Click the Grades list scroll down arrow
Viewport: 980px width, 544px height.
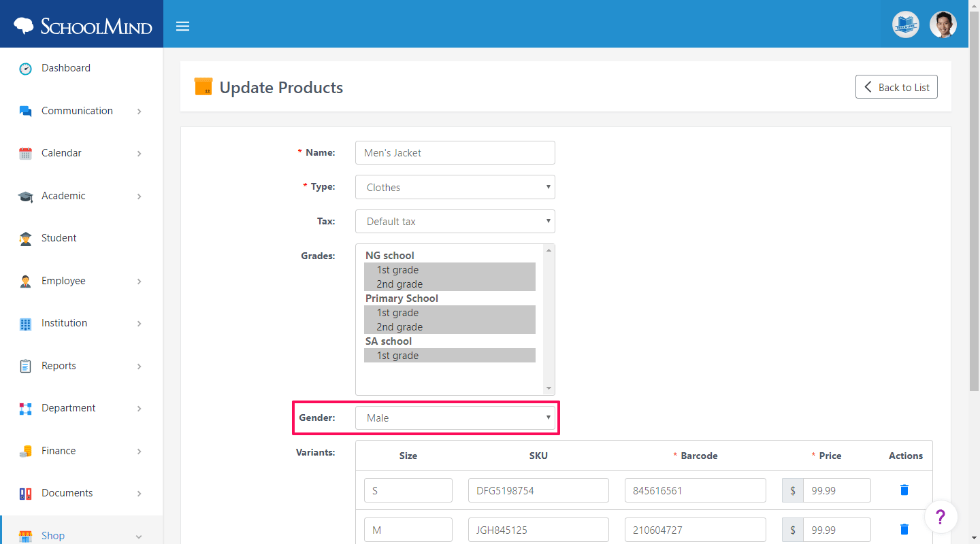549,389
